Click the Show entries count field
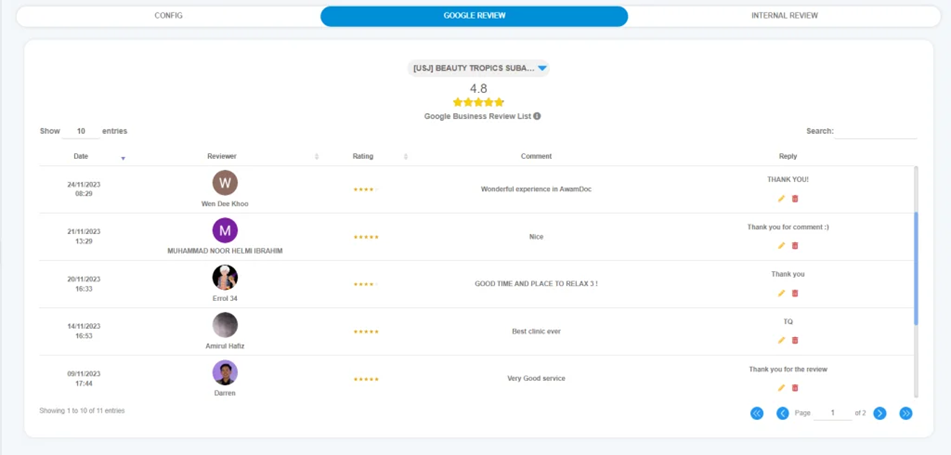This screenshot has height=455, width=951. click(x=81, y=132)
